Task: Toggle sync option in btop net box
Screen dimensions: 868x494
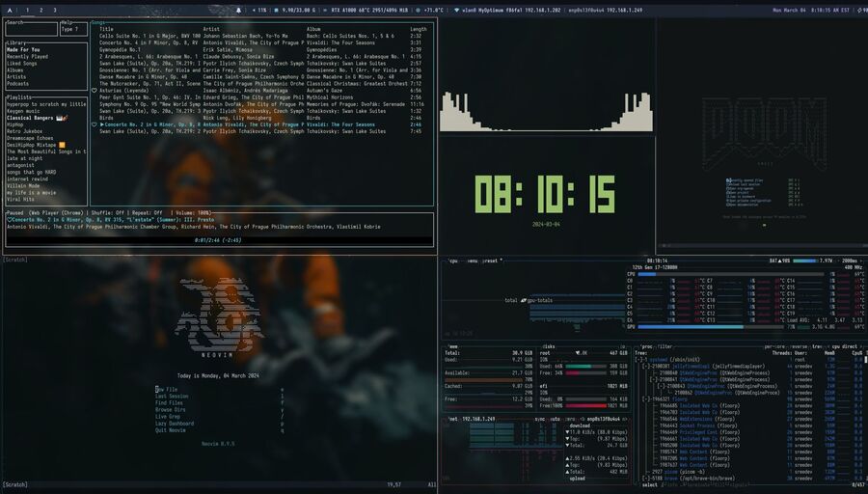Action: tap(540, 420)
